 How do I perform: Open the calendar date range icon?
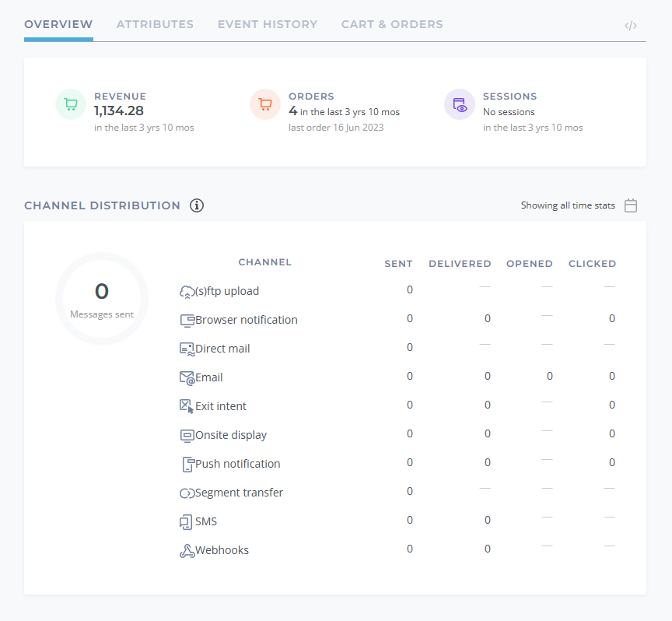click(631, 205)
